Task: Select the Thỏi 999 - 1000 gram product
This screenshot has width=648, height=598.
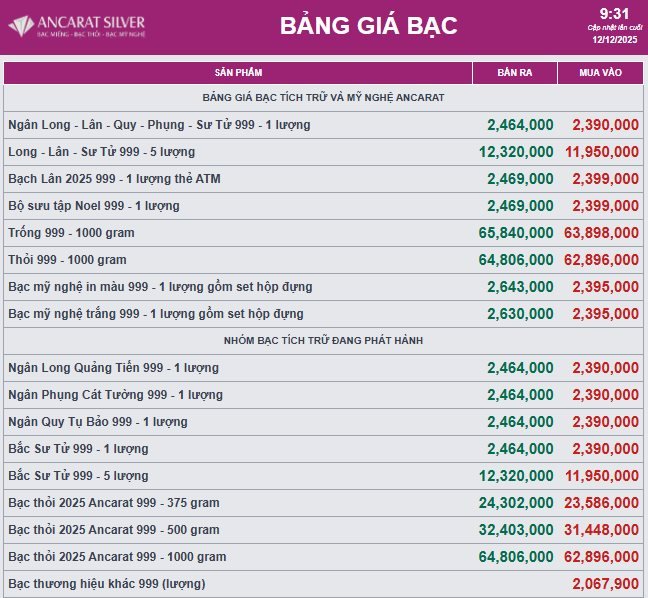Action: 68,260
